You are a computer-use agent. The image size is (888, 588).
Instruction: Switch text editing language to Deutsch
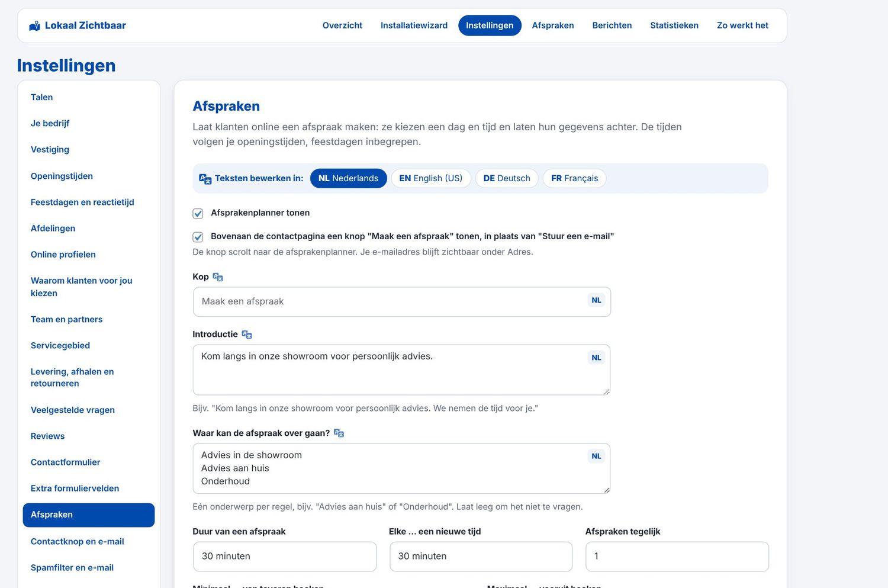coord(507,178)
